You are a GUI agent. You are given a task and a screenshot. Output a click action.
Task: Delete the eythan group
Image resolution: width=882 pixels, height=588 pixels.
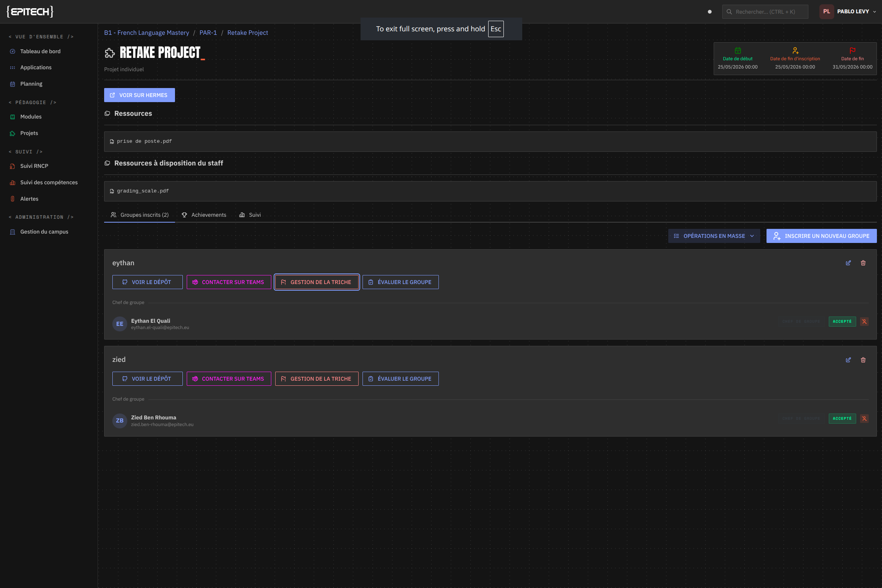tap(863, 263)
